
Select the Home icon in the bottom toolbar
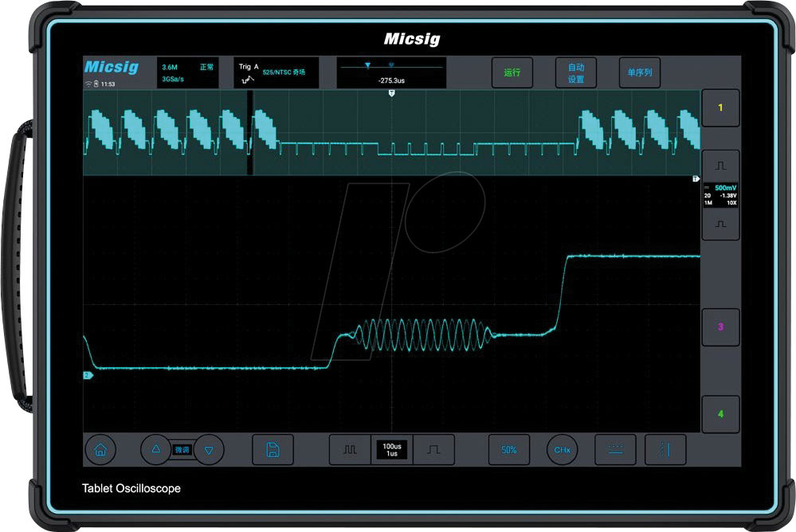tap(100, 449)
